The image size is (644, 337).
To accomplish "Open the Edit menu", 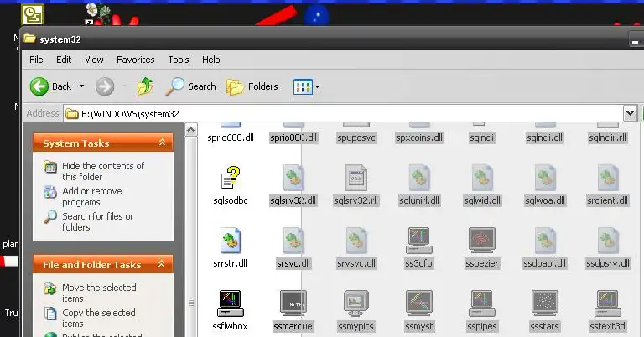I will 64,60.
